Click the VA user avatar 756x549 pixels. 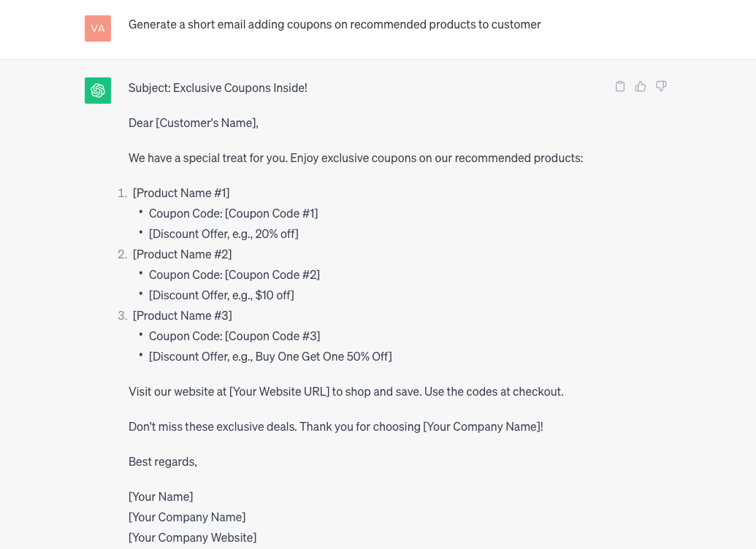[98, 28]
